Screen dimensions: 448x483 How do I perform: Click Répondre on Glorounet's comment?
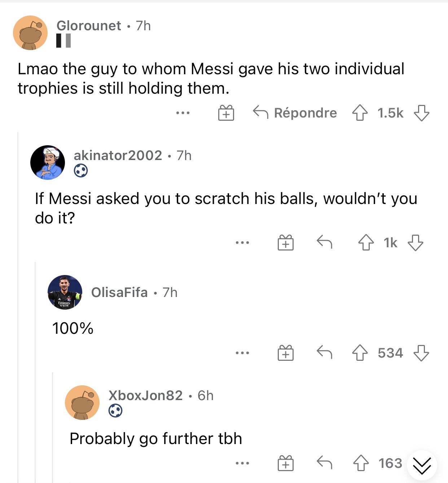tap(295, 113)
